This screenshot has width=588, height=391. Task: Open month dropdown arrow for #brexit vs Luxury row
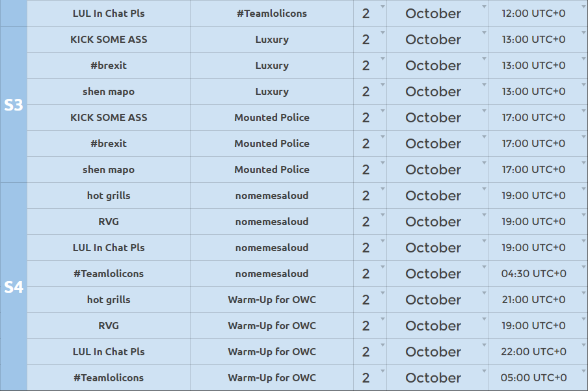point(484,59)
